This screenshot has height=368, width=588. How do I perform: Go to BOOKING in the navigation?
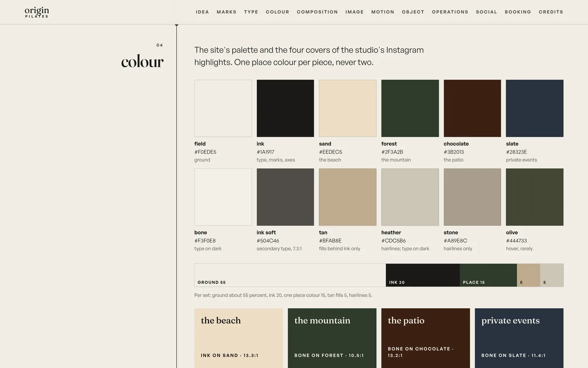tap(518, 12)
